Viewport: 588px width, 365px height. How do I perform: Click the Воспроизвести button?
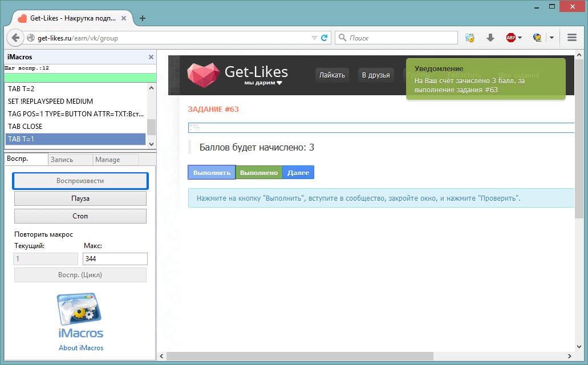click(x=80, y=181)
